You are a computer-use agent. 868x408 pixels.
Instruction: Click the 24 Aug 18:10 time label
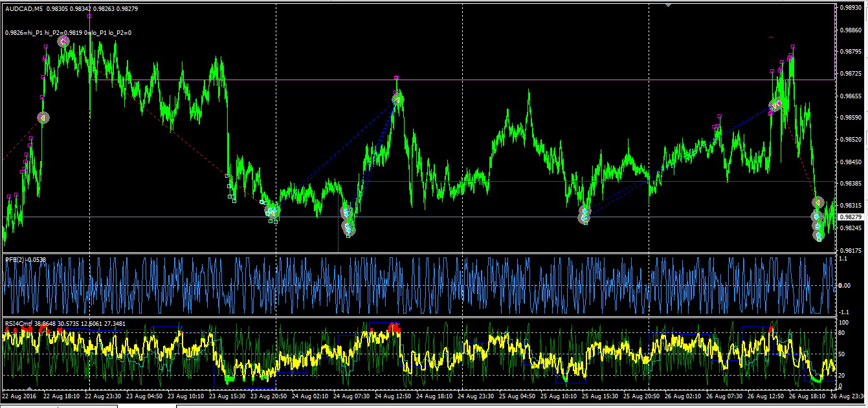pos(436,396)
